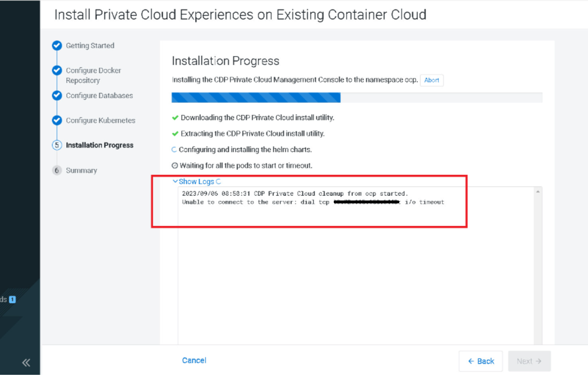
Task: Click the blue notification badge in sidebar
Action: click(x=12, y=299)
